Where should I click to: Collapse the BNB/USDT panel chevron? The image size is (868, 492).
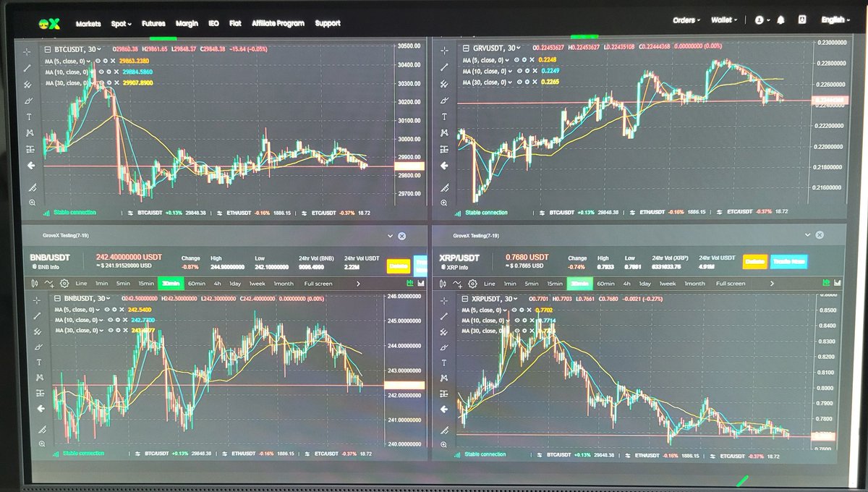coord(390,236)
